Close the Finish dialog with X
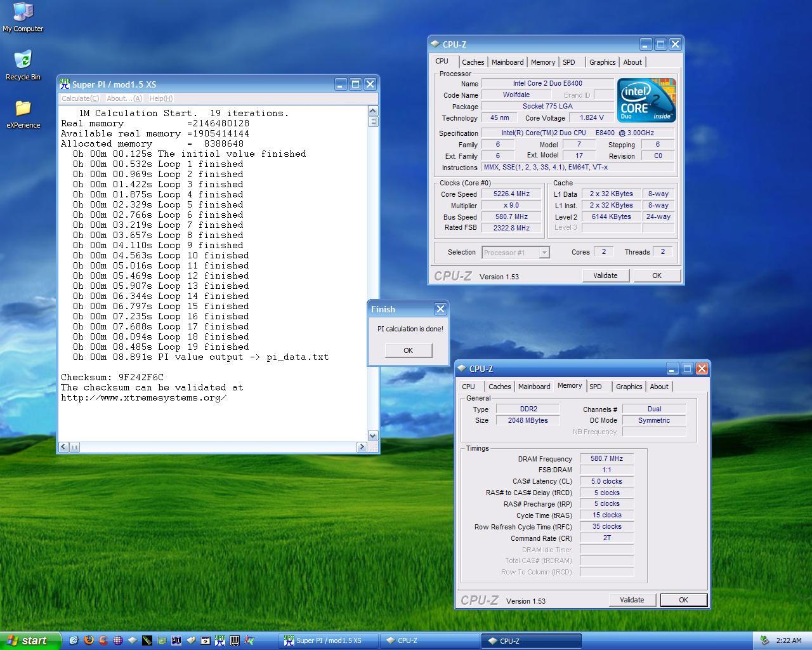Screen dimensions: 812x650 [440, 308]
